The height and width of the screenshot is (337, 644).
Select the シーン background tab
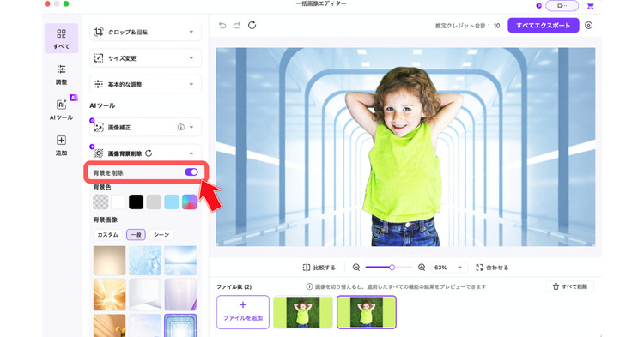(161, 234)
